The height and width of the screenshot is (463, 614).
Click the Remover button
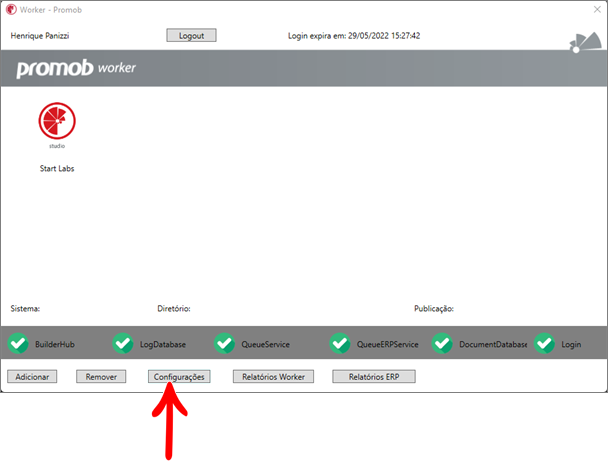(101, 376)
